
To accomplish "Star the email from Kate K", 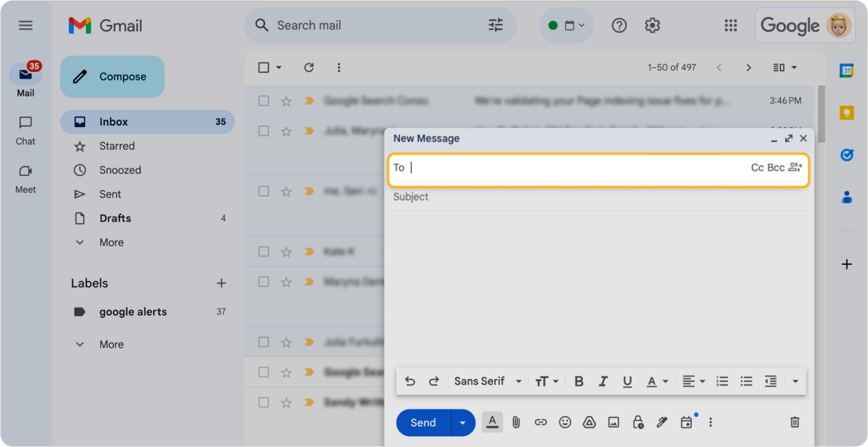I will coord(286,252).
